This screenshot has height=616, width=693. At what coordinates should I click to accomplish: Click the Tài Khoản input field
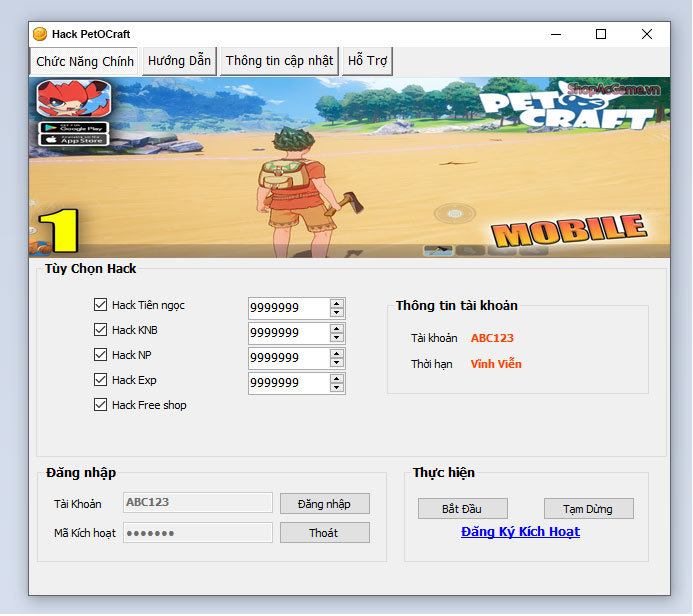click(x=198, y=503)
